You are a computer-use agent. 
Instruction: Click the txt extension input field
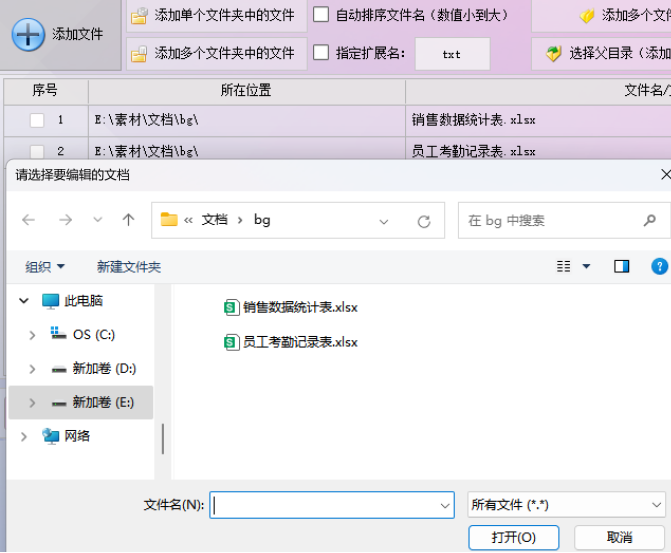tap(452, 54)
